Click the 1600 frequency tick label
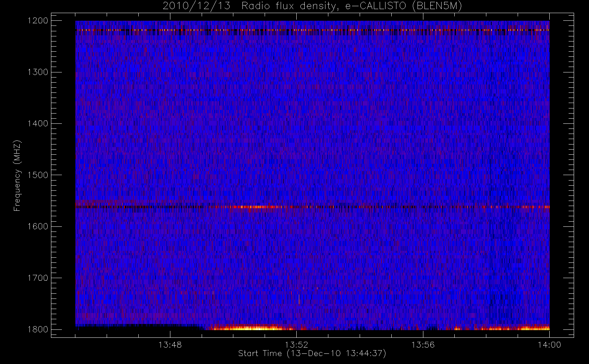Viewport: 589px width, 364px height. point(38,226)
